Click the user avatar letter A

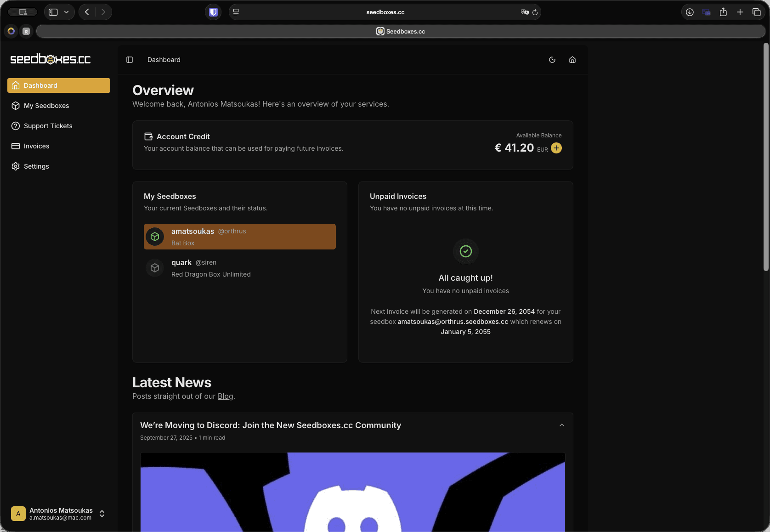[18, 514]
